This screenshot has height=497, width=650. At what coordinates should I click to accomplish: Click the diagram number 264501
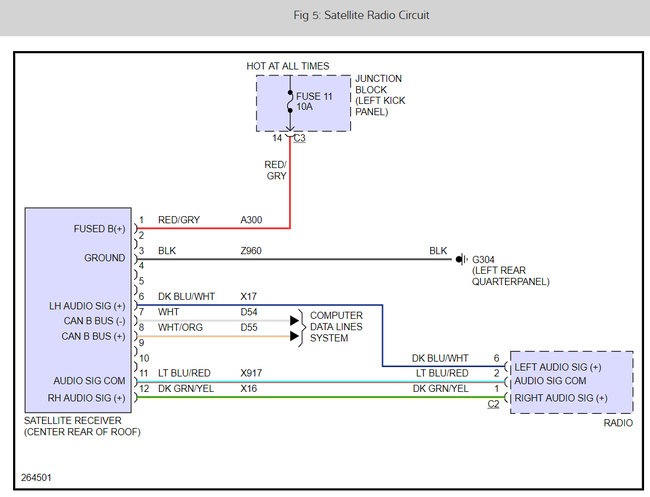click(x=36, y=477)
